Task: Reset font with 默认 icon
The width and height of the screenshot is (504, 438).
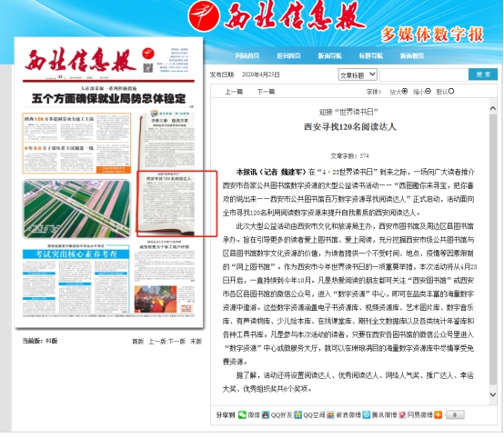Action: tap(451, 91)
